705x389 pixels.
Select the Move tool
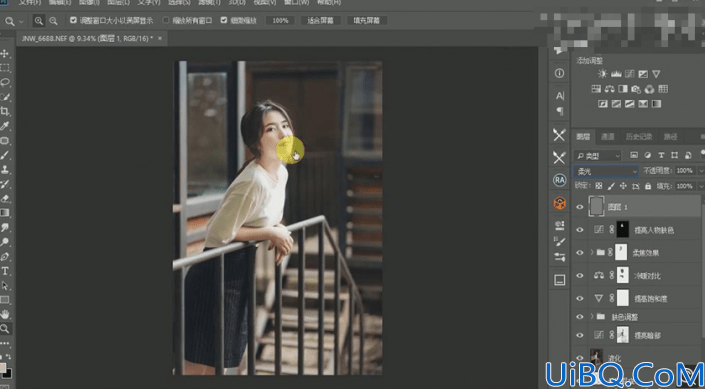point(5,54)
